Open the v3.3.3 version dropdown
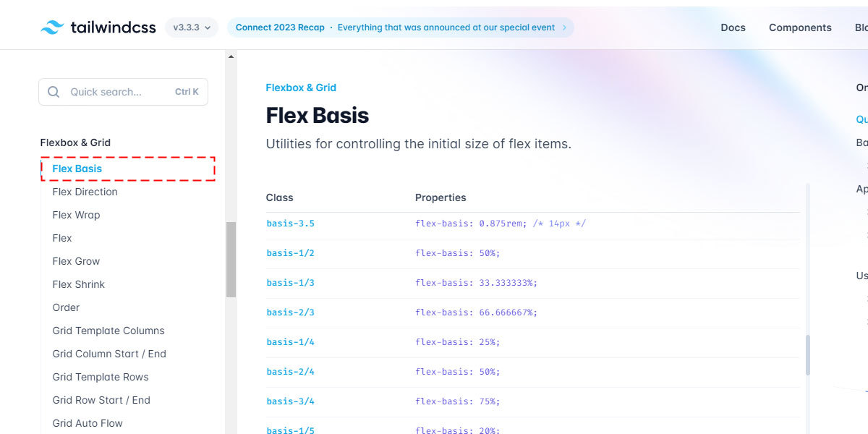The height and width of the screenshot is (434, 868). 192,27
